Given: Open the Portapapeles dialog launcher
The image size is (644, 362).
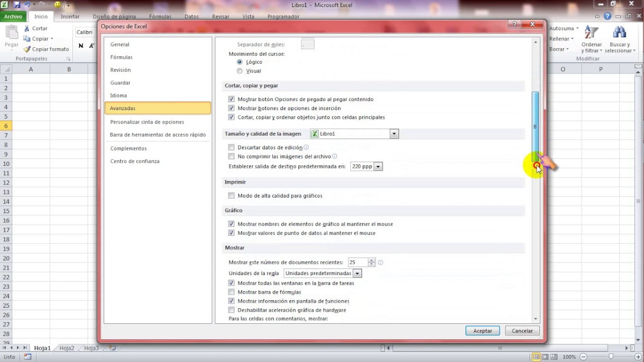Looking at the screenshot, I should 68,59.
